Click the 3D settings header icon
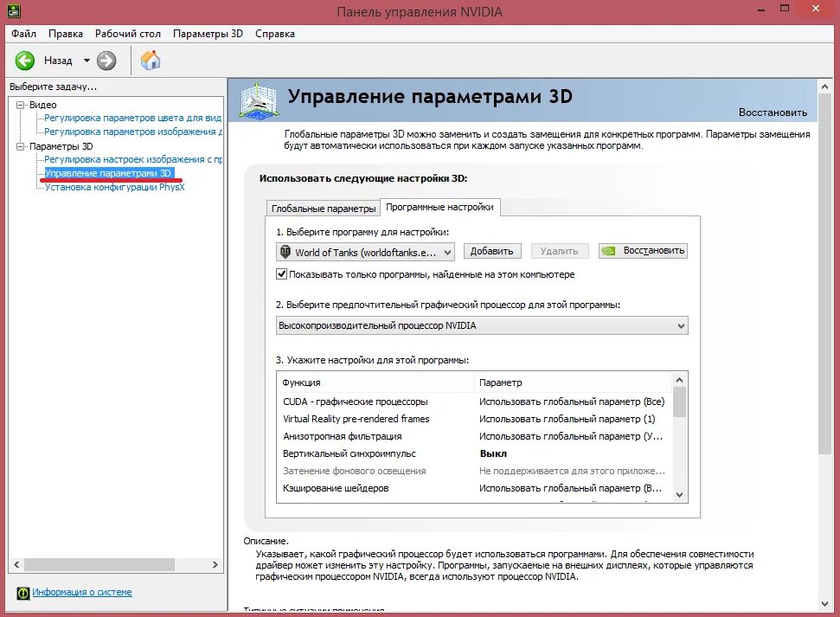 pyautogui.click(x=260, y=100)
